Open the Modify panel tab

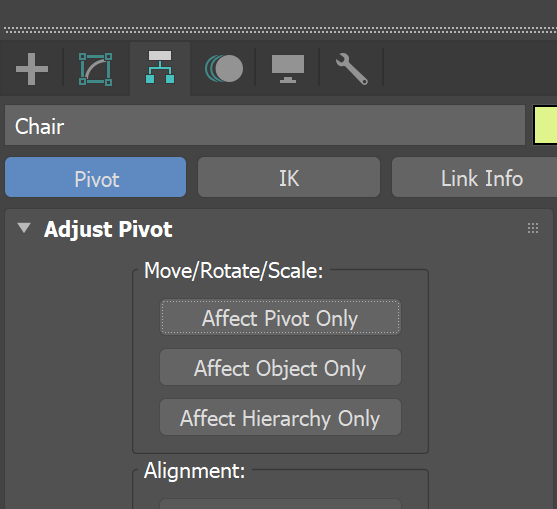96,69
